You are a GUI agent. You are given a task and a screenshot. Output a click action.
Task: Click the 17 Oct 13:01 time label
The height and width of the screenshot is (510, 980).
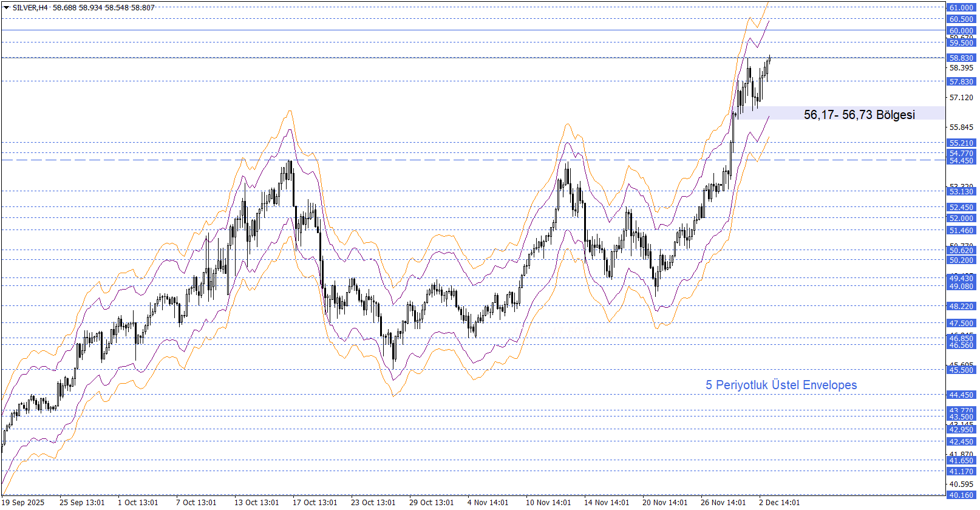[315, 503]
